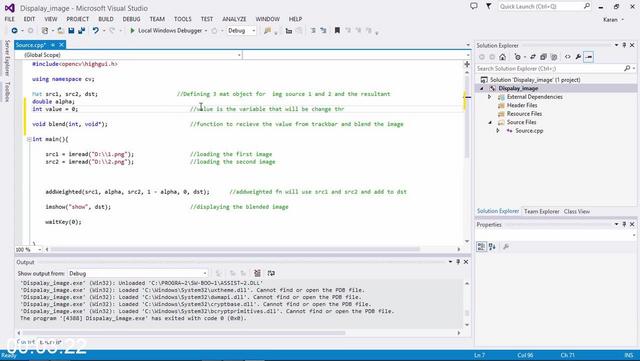The image size is (640, 361).
Task: Collapse the Source Files folder node
Action: (490, 122)
